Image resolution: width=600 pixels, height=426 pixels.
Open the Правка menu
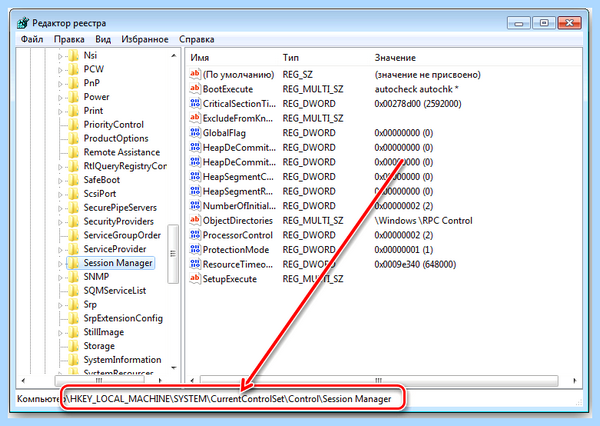pos(69,39)
